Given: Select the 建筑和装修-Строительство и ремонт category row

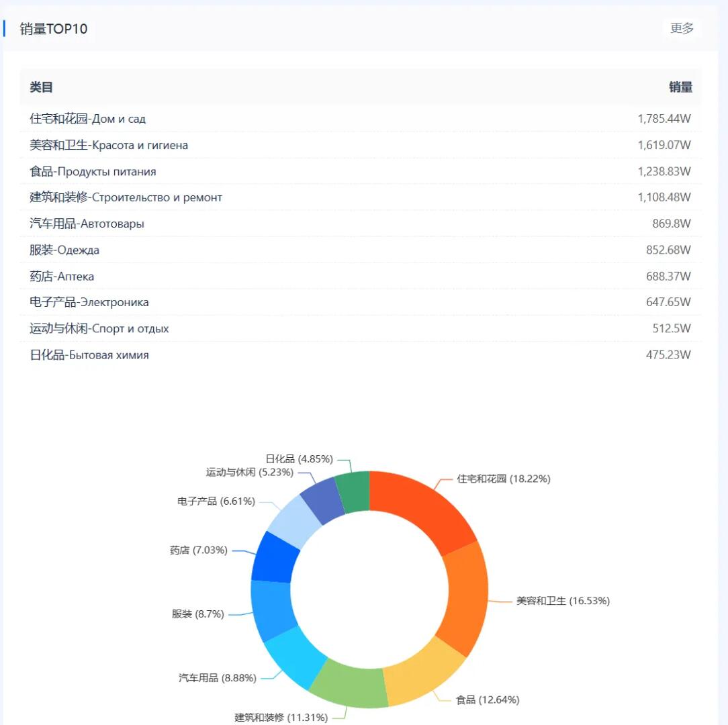Looking at the screenshot, I should click(360, 197).
